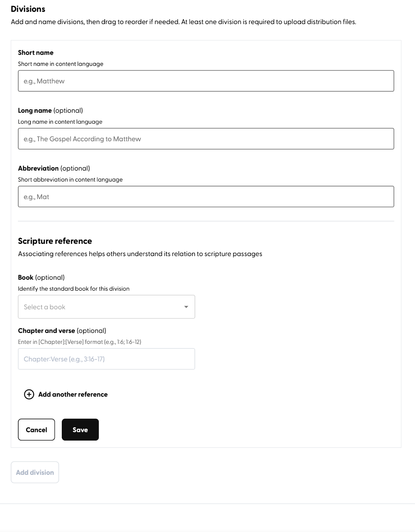Save the division

click(80, 430)
